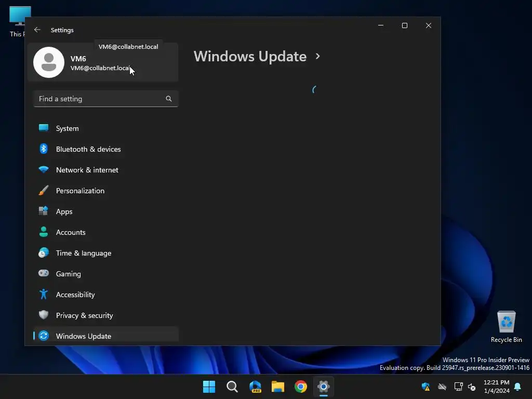Open the Personalization category
The width and height of the screenshot is (532, 399).
(106, 190)
